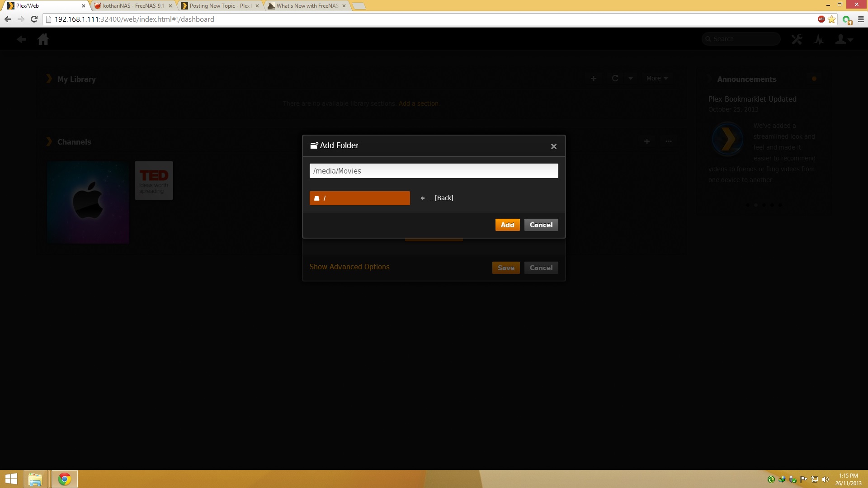Open the Chrome menu icon
The width and height of the screenshot is (868, 488).
861,19
